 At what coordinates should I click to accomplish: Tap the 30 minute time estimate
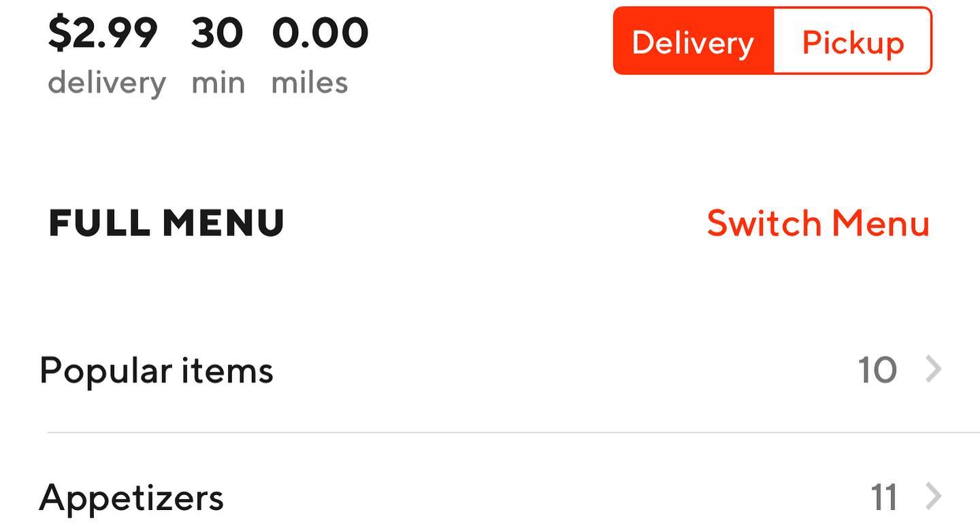tap(216, 33)
